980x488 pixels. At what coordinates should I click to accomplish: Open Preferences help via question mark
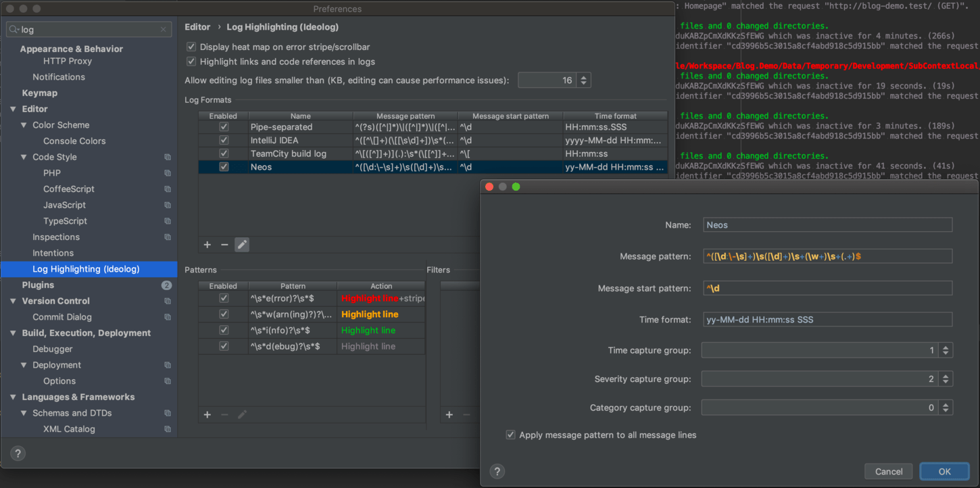[17, 454]
